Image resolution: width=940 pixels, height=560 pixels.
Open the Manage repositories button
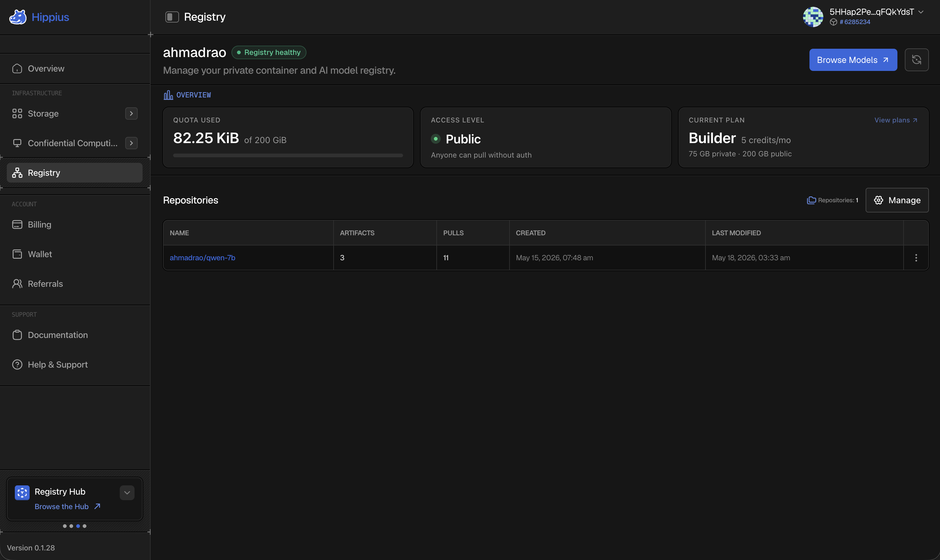coord(896,200)
